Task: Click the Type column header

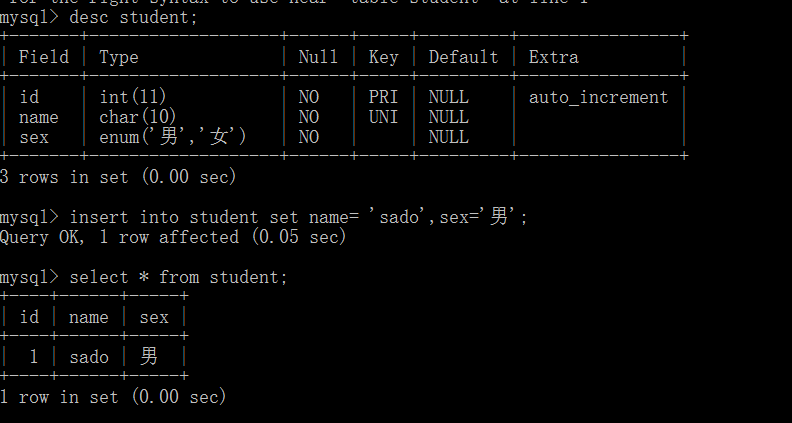Action: point(119,58)
